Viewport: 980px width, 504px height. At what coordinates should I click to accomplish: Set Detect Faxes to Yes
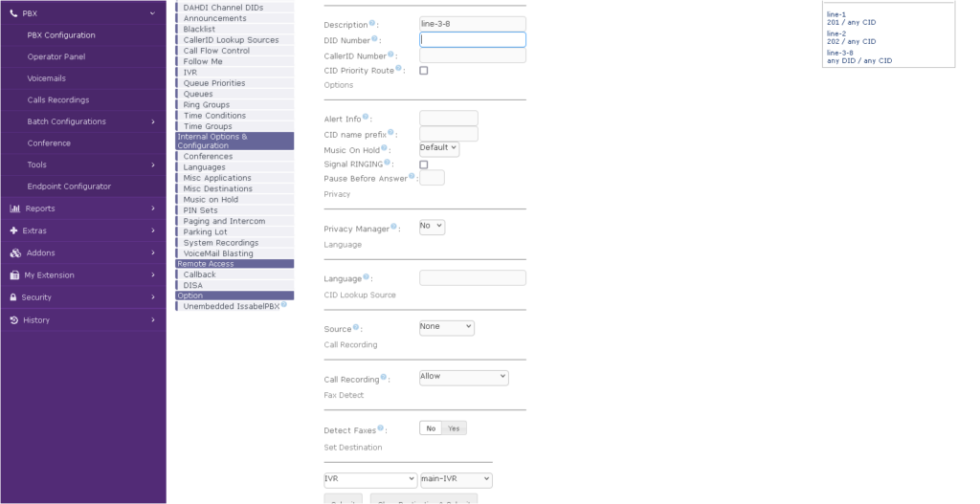454,428
